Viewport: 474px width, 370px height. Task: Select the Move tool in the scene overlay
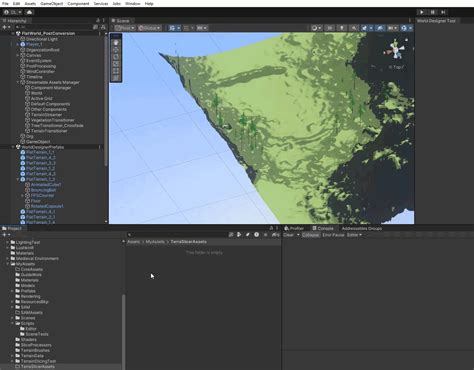click(x=116, y=50)
